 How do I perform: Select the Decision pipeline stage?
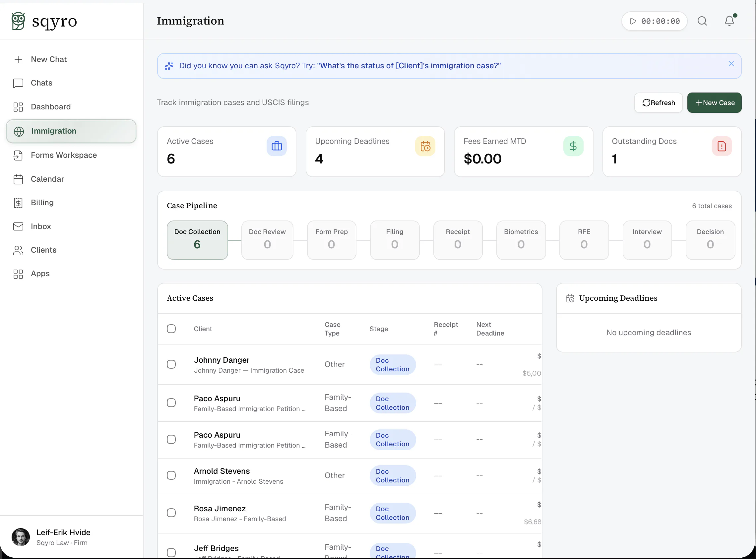coord(710,240)
